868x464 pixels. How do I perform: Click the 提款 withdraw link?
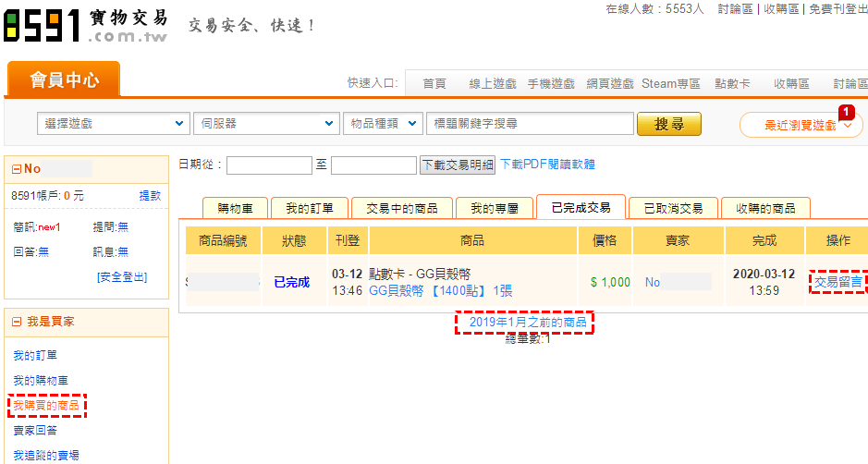click(150, 196)
